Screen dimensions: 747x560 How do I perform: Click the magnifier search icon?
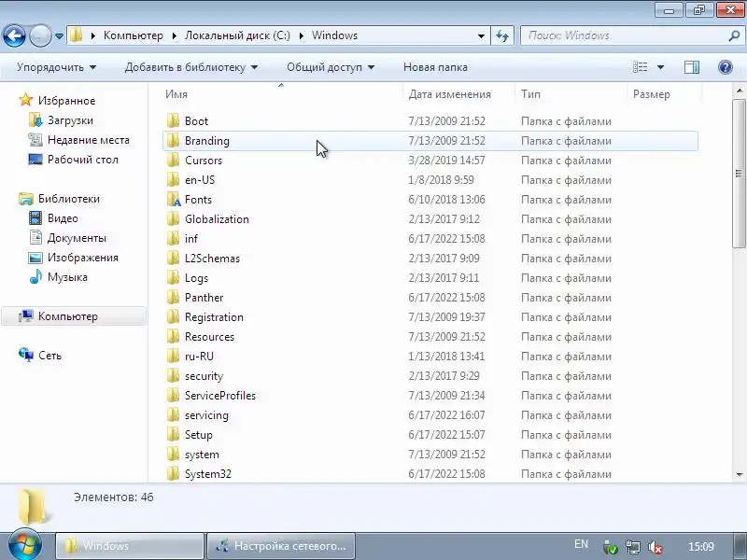(734, 35)
